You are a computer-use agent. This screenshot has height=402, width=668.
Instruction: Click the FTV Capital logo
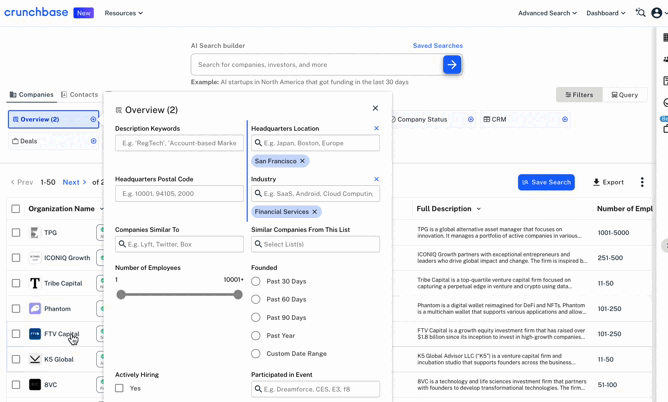point(35,334)
